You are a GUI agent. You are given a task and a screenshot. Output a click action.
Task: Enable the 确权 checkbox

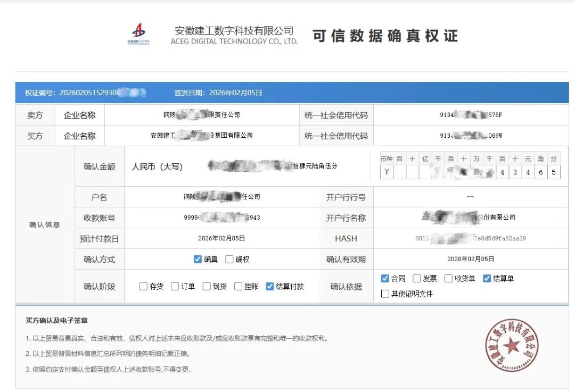click(229, 260)
